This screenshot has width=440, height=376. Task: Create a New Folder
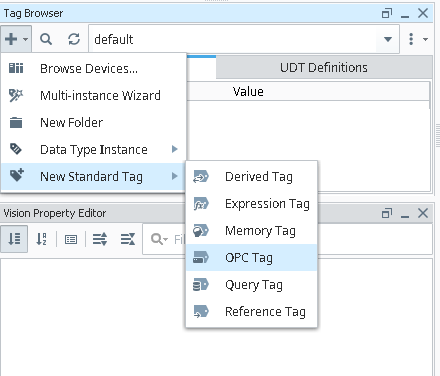(x=94, y=122)
